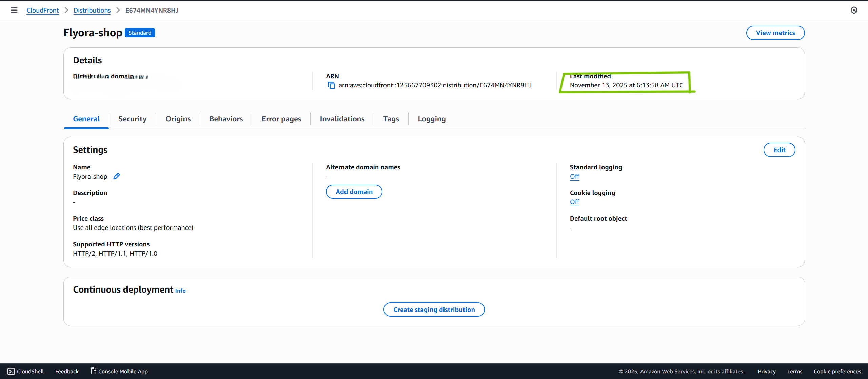Navigate back to Distributions via breadcrumb
This screenshot has height=379, width=868.
tap(92, 10)
